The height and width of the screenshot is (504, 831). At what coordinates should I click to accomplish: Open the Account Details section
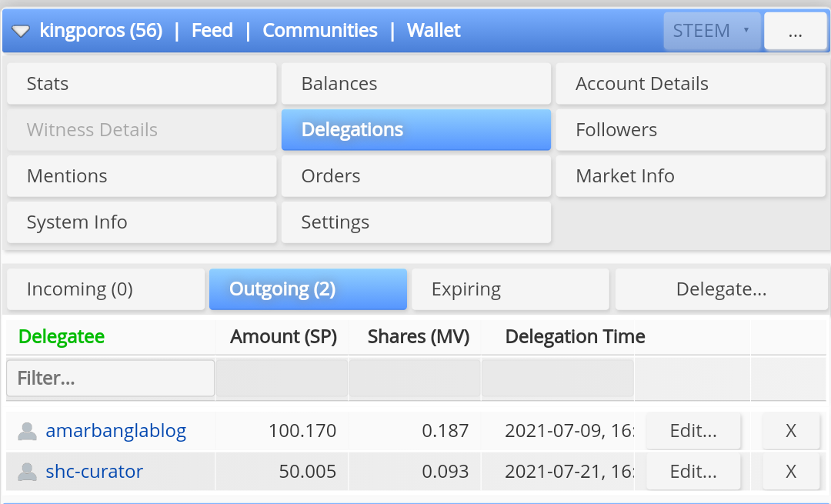690,84
